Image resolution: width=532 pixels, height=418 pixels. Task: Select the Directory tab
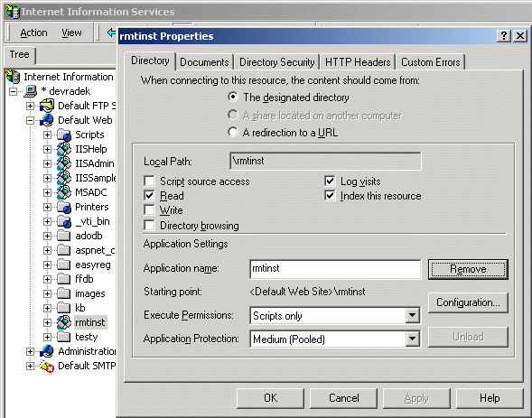click(150, 61)
